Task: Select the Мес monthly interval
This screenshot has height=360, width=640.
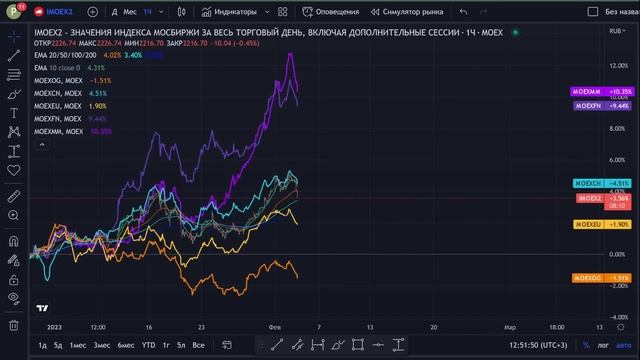Action: (130, 12)
